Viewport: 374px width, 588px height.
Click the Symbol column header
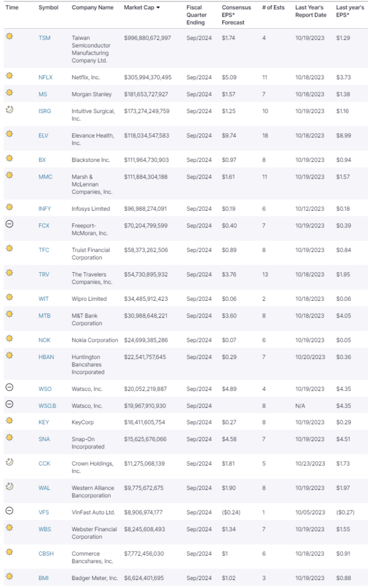(48, 7)
